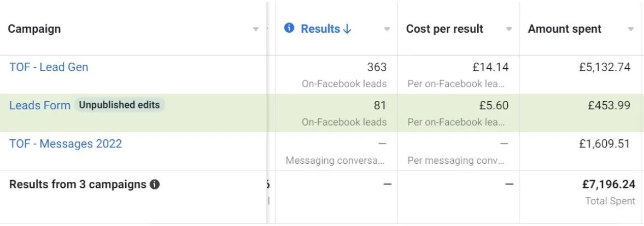Screen dimensions: 644x226
Task: Click the Unpublished edits badge
Action: 119,105
